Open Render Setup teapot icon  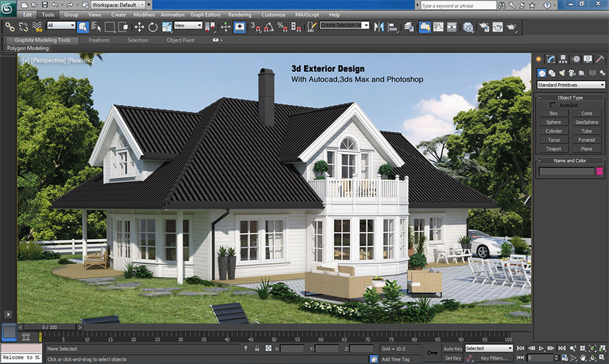pyautogui.click(x=484, y=27)
